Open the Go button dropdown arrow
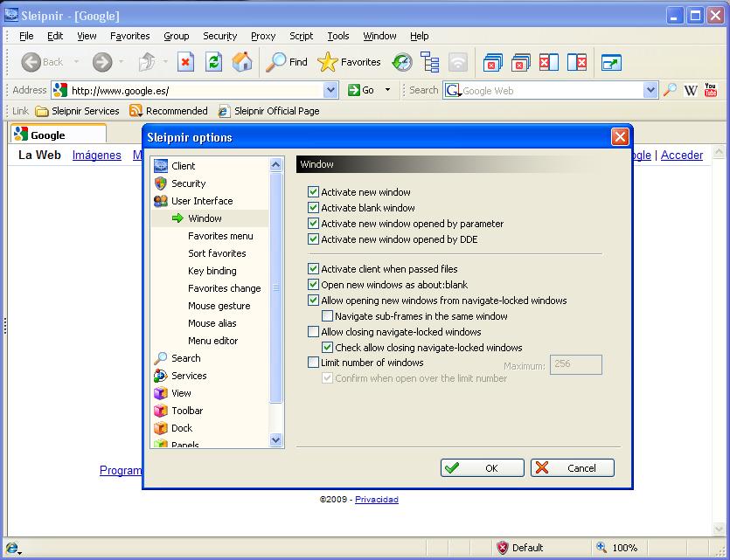This screenshot has width=730, height=560. tap(387, 90)
